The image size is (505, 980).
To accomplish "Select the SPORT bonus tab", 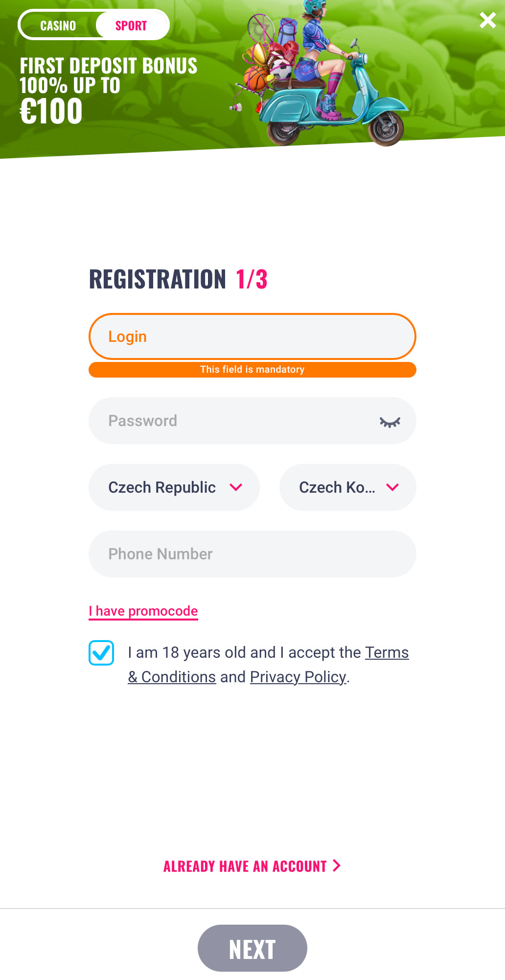I will pyautogui.click(x=131, y=25).
